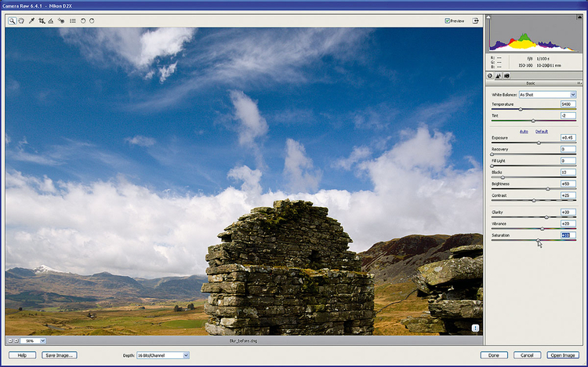Switch to the Basic panel tab icon

(x=490, y=76)
